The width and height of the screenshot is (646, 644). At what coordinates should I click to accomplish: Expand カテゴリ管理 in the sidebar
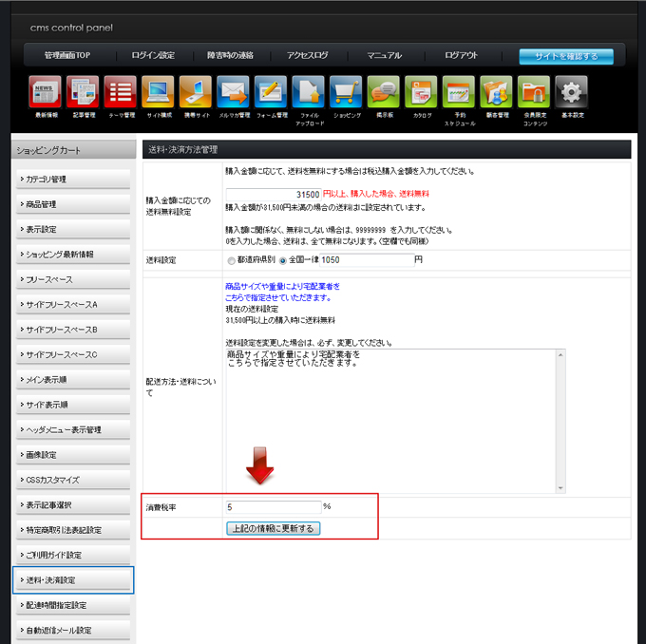pyautogui.click(x=73, y=180)
